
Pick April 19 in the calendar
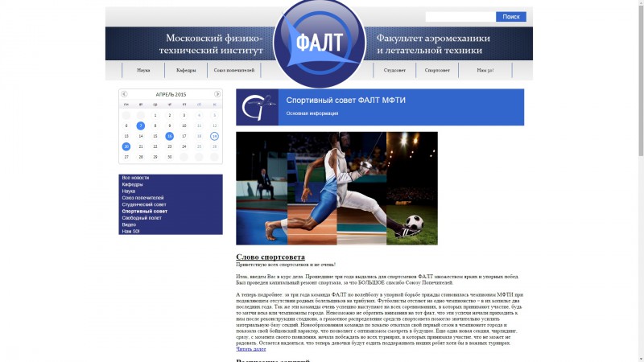[214, 136]
